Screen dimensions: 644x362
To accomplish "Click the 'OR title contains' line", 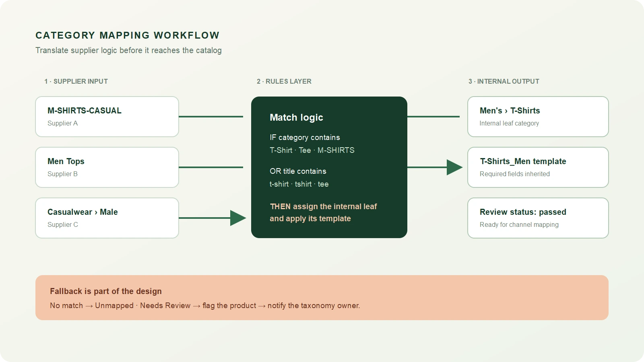I will click(298, 171).
